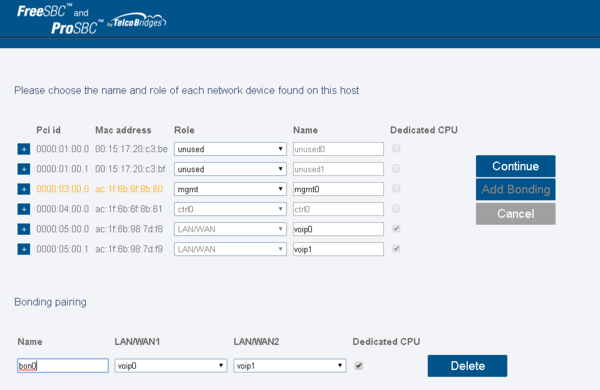Click the Bonding pairing heading

[x=50, y=302]
